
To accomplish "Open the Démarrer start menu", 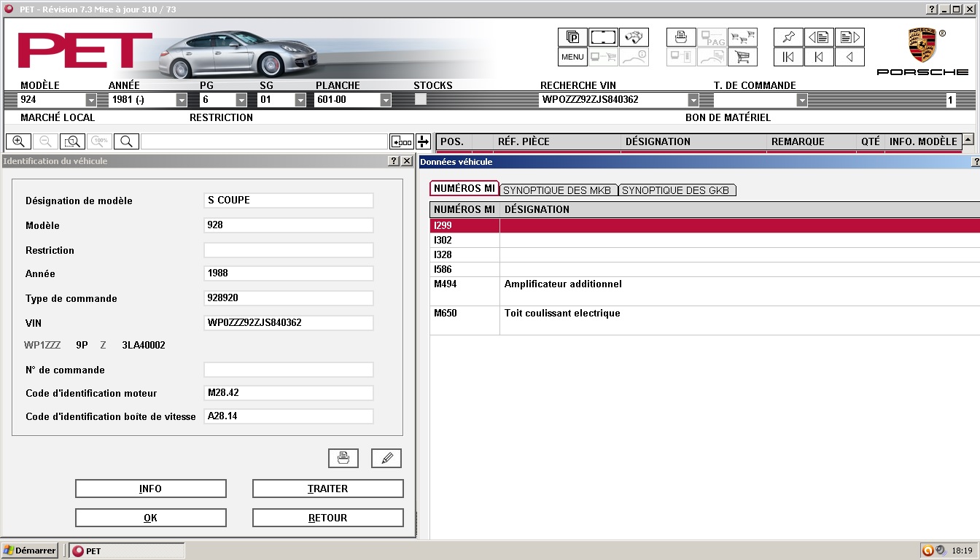I will click(30, 551).
